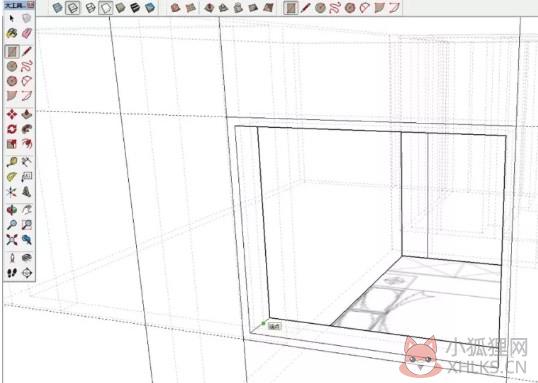Screen dimensions: 538x383
Task: Switch to the Orbit tool
Action: tap(12, 210)
